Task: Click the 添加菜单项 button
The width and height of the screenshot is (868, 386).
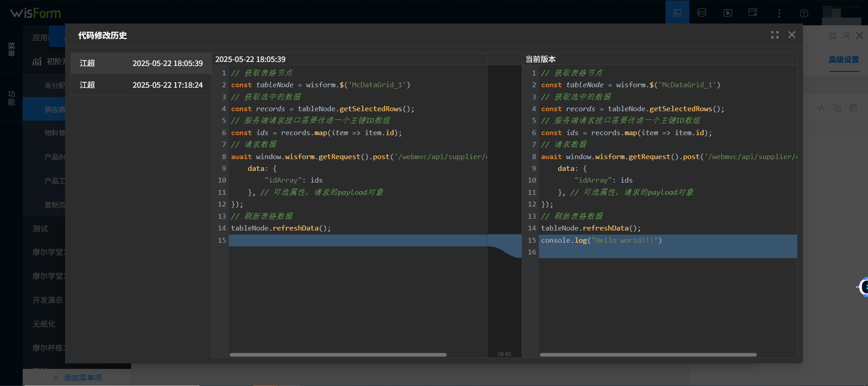Action: click(x=77, y=377)
